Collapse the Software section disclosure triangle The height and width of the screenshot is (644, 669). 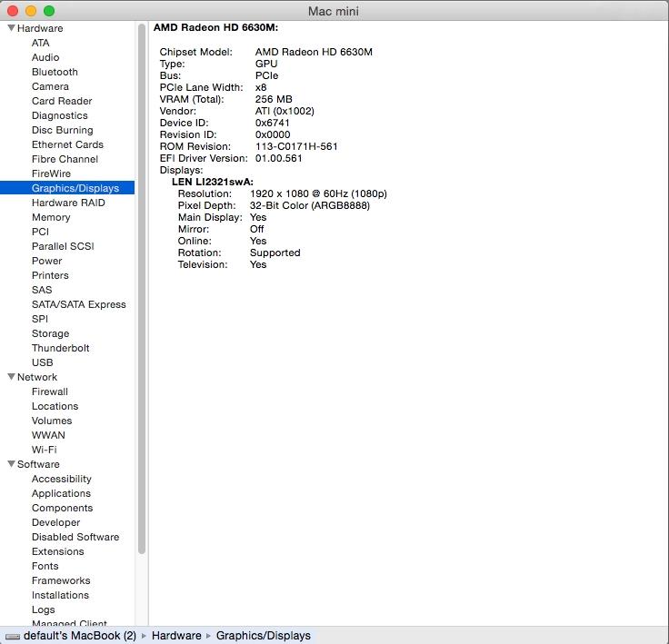[10, 464]
